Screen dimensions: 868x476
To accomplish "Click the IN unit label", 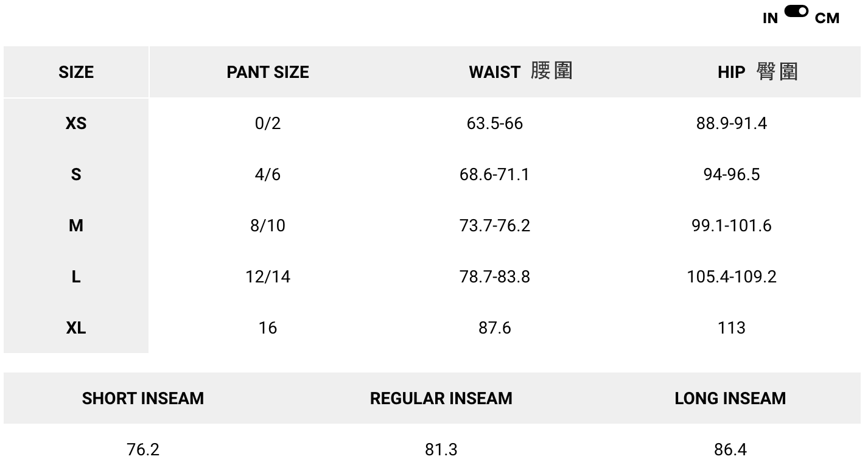I will (770, 18).
